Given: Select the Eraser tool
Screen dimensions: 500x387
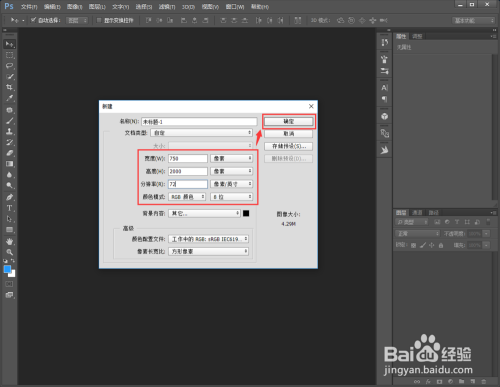Looking at the screenshot, I should 9,153.
